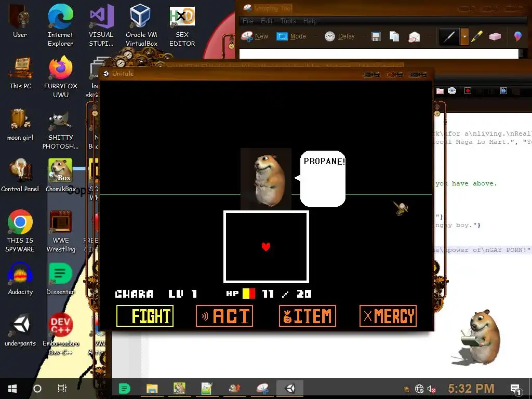
Task: Open the SEX EDITOR HxD desktop icon
Action: click(182, 26)
